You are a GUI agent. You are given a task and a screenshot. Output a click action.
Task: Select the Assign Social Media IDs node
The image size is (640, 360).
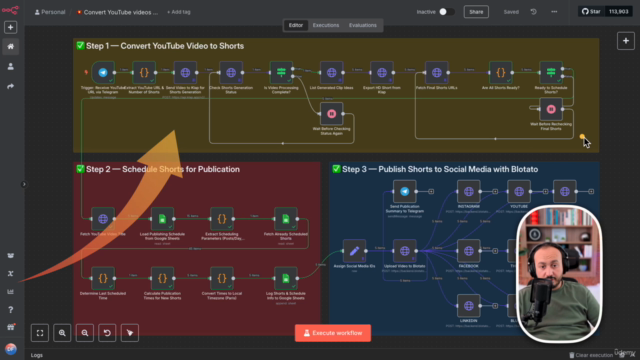point(354,251)
